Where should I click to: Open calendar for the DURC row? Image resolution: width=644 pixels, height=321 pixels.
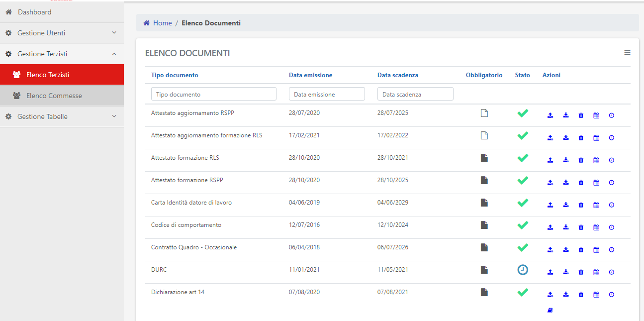tap(596, 272)
